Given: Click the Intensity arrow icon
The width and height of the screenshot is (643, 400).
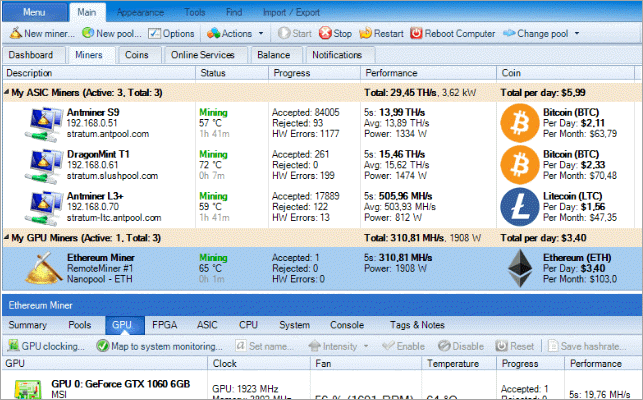Looking at the screenshot, I should [315, 346].
